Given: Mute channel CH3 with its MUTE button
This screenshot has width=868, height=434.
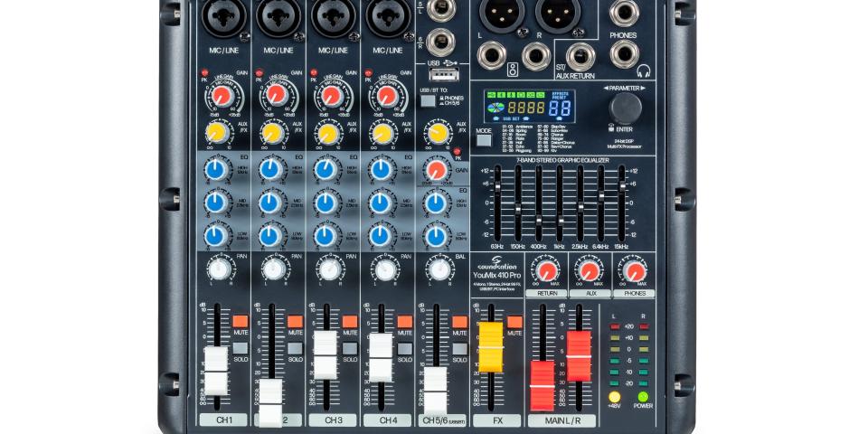Looking at the screenshot, I should pos(350,322).
